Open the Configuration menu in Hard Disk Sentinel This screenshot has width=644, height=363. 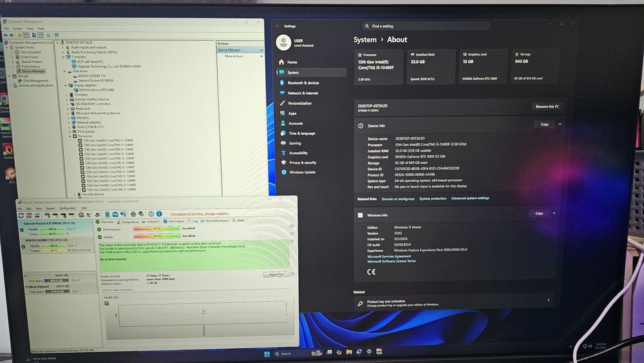tap(68, 208)
